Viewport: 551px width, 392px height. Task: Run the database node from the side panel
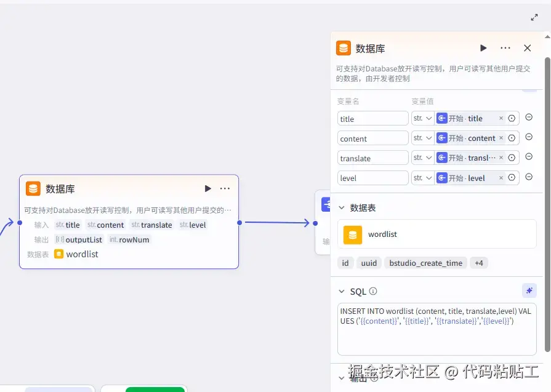[x=483, y=48]
